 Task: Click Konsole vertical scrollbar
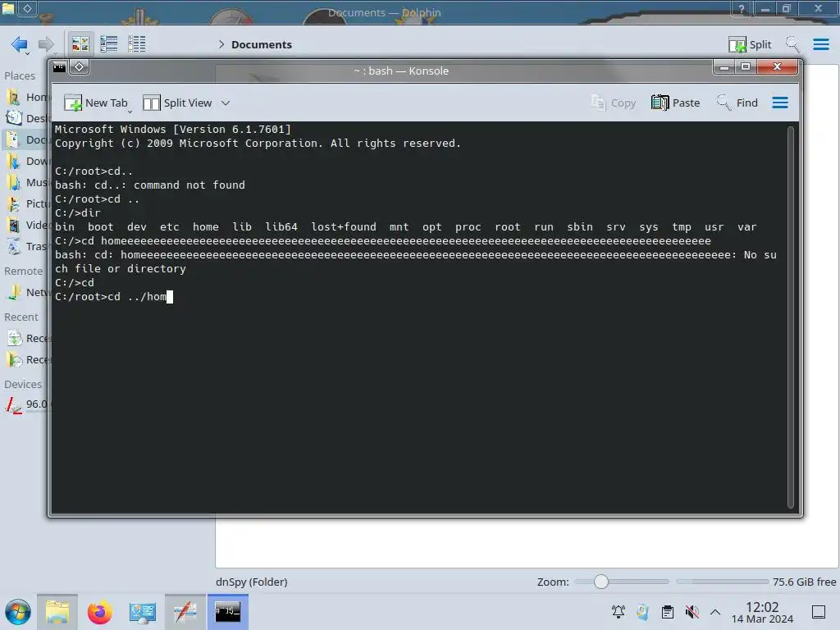coord(790,317)
